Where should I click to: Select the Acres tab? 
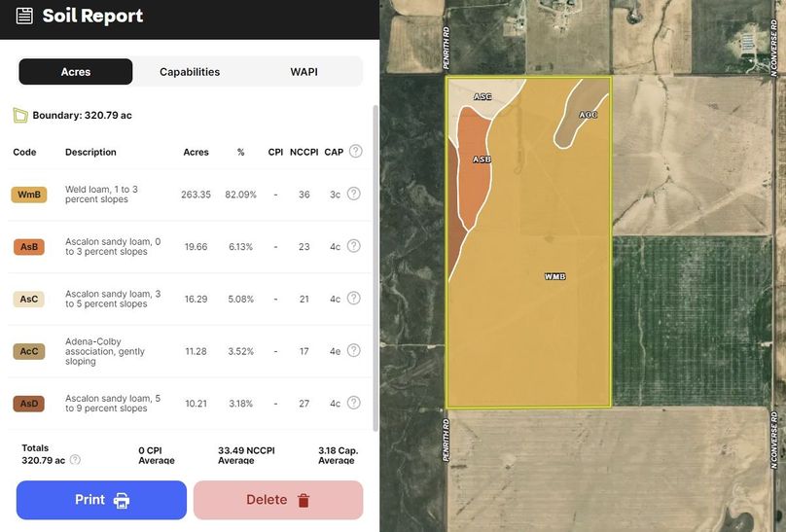tap(76, 72)
